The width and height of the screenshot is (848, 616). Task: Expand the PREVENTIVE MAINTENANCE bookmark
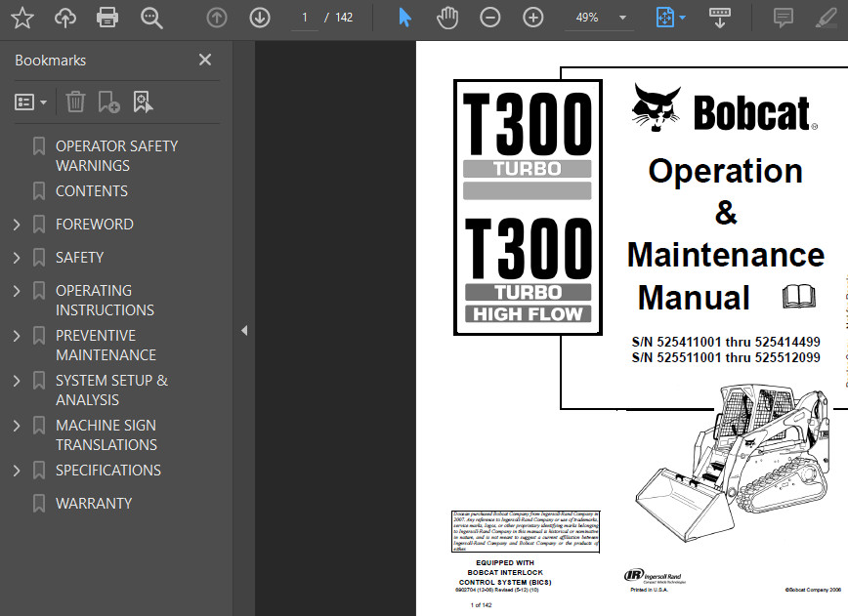coord(17,336)
